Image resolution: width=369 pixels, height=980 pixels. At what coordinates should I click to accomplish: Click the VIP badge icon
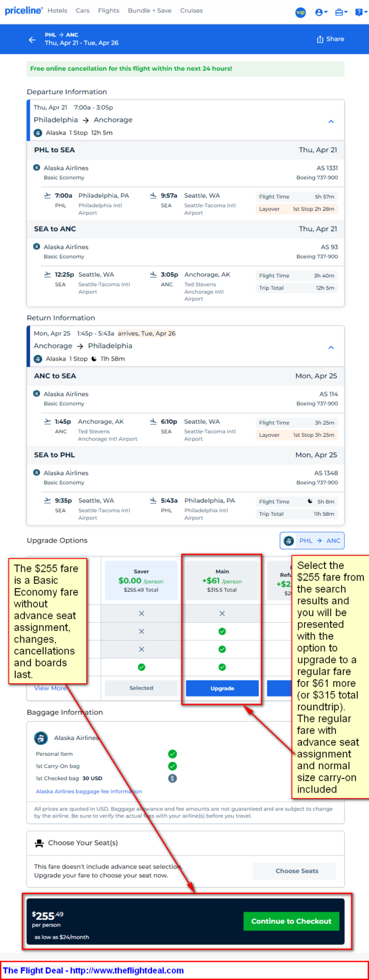301,12
